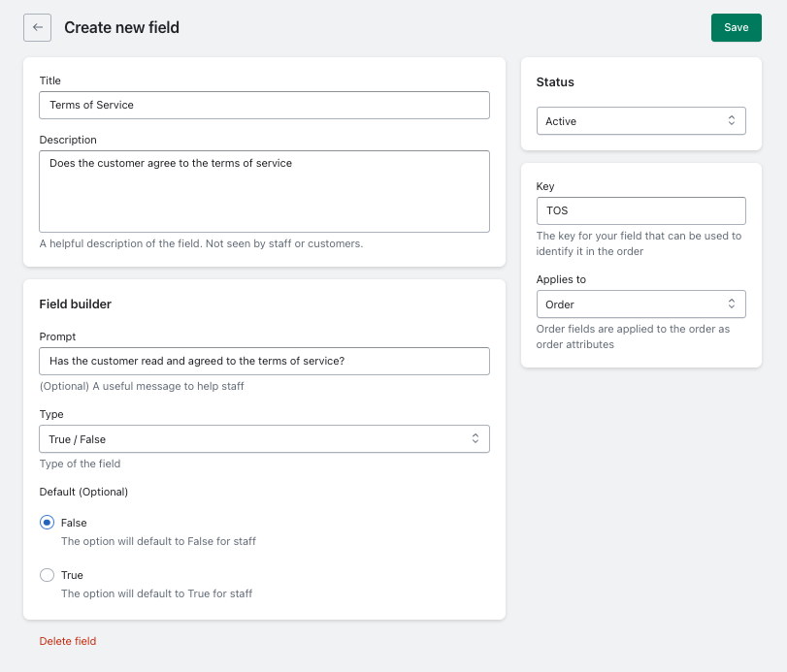Click the Create new field page title
Screen dimensions: 787x672
(119, 27)
